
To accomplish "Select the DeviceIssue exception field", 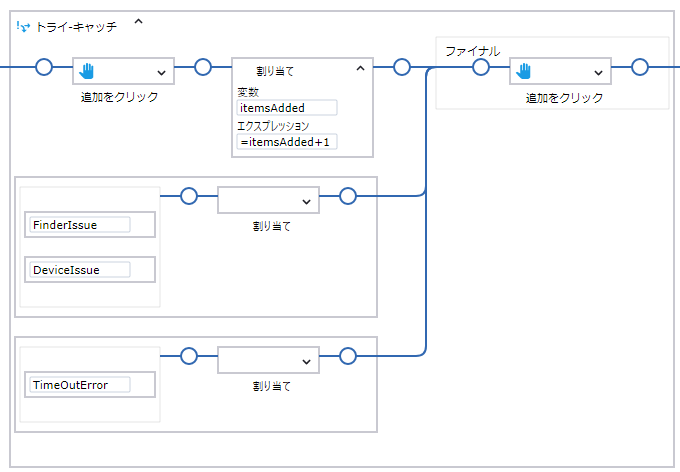I will click(80, 270).
